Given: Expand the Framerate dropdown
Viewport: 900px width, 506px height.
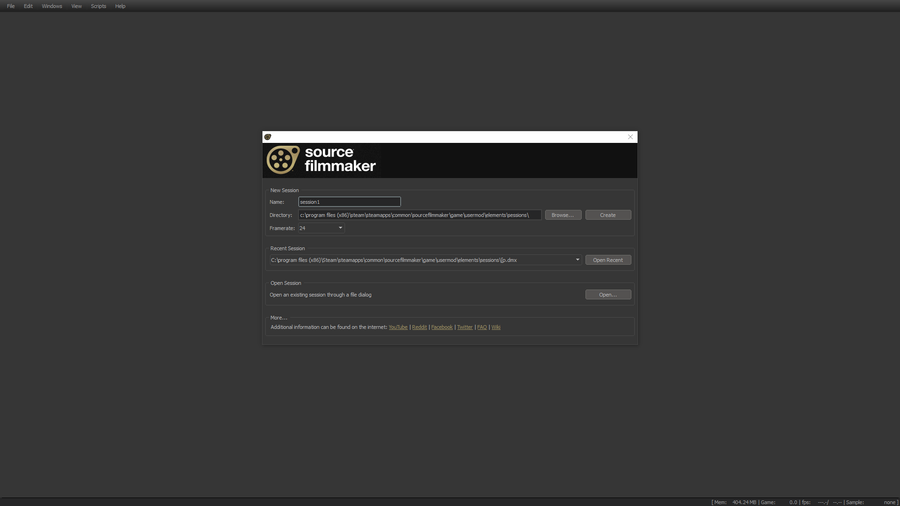Looking at the screenshot, I should [321, 228].
